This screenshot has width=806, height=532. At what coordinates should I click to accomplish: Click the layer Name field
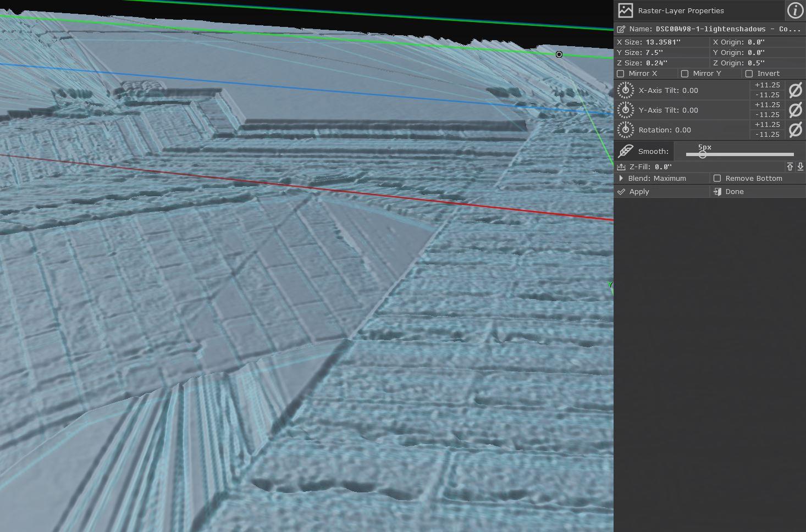click(710, 29)
